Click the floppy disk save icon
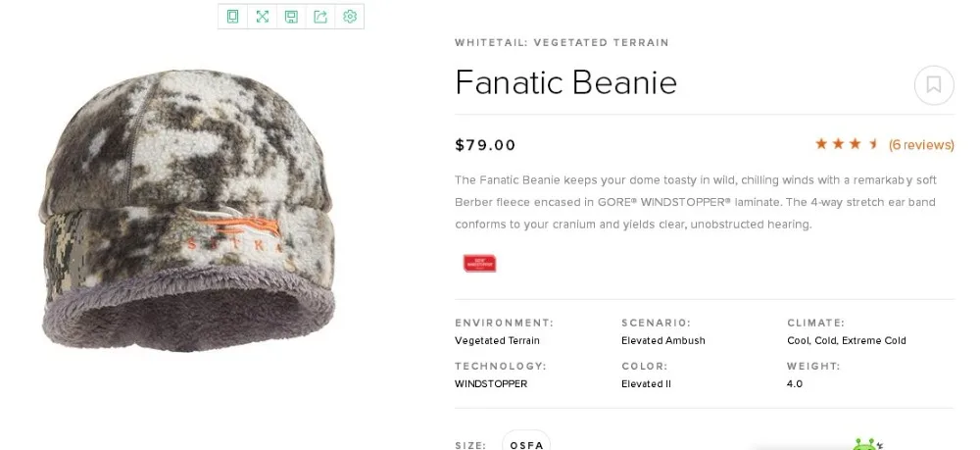This screenshot has width=980, height=450. tap(291, 16)
